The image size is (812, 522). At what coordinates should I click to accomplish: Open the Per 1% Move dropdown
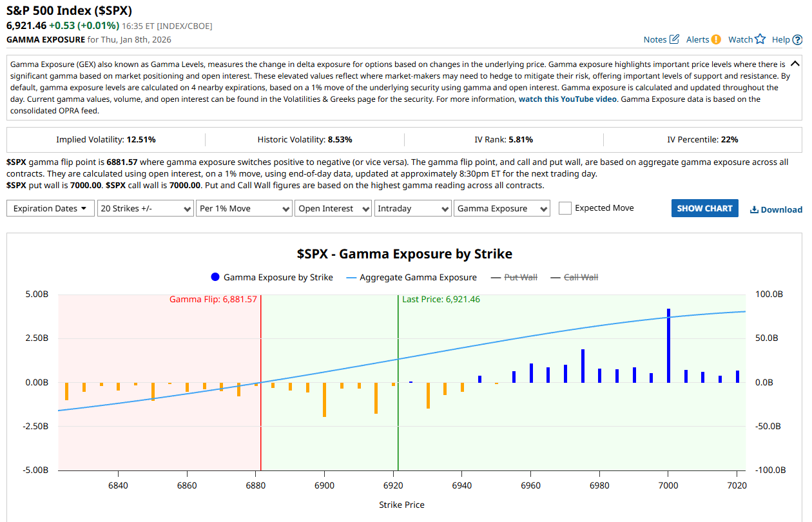coord(244,208)
